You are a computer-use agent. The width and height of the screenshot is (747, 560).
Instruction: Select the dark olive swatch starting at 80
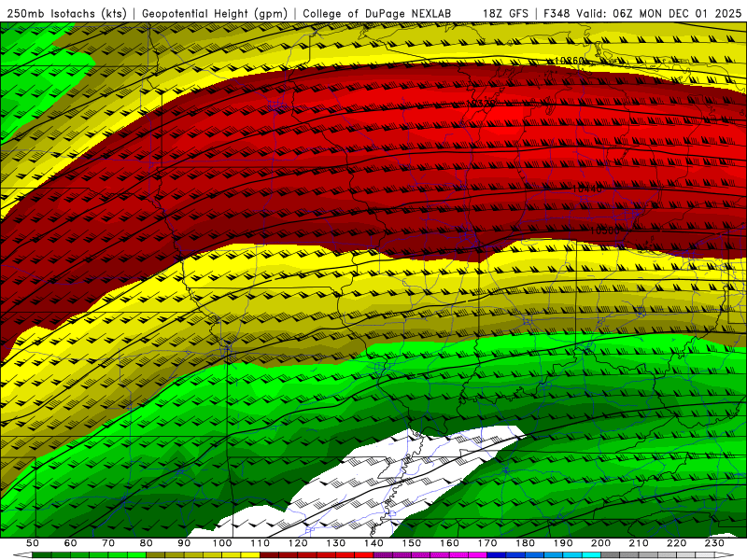(155, 554)
